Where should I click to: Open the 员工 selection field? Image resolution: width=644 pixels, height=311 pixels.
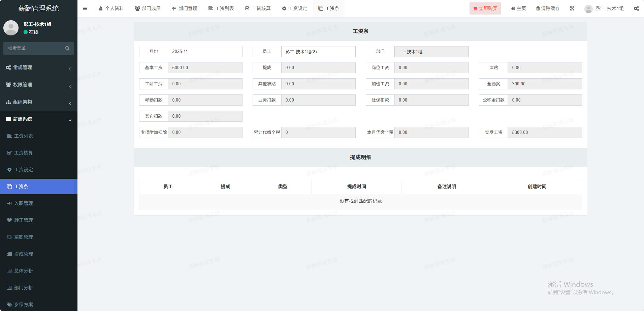[x=318, y=52]
